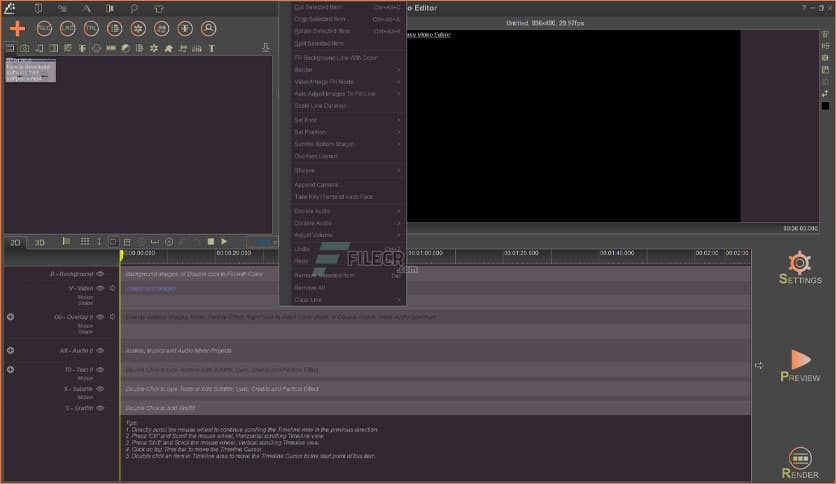
Task: Click the REC circular record button
Action: click(x=44, y=28)
